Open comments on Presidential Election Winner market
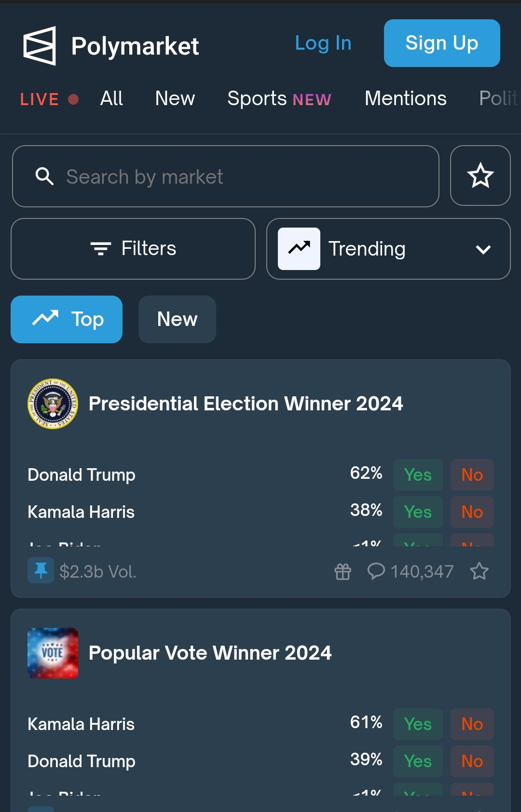The height and width of the screenshot is (812, 521). click(410, 571)
